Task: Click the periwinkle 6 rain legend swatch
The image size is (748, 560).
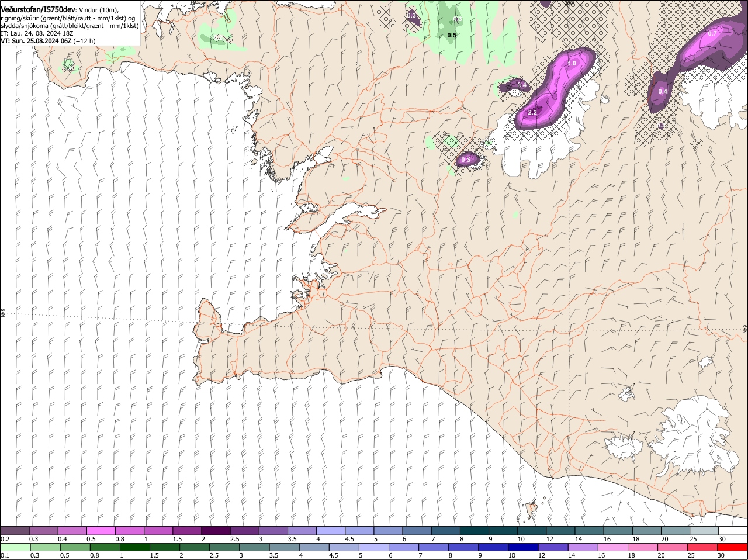Action: 403,548
